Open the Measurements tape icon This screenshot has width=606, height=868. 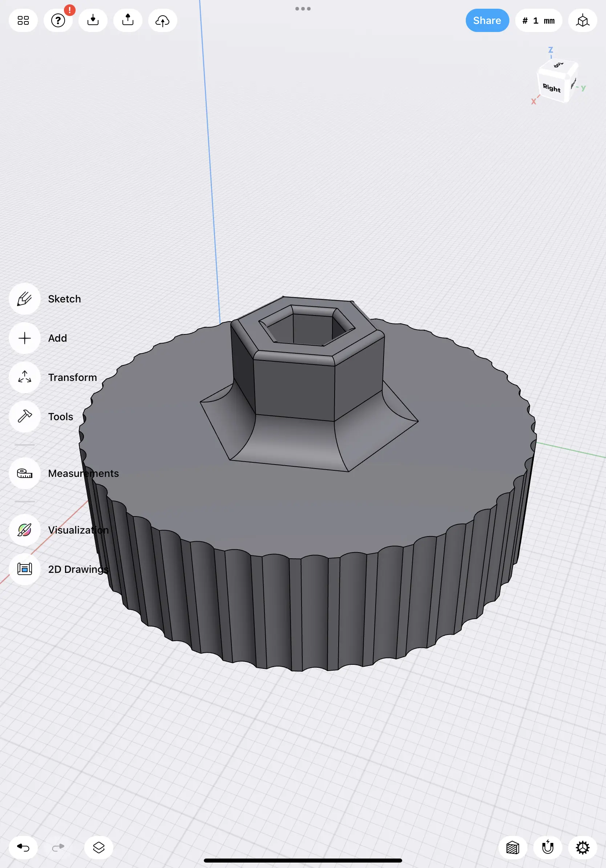coord(25,473)
